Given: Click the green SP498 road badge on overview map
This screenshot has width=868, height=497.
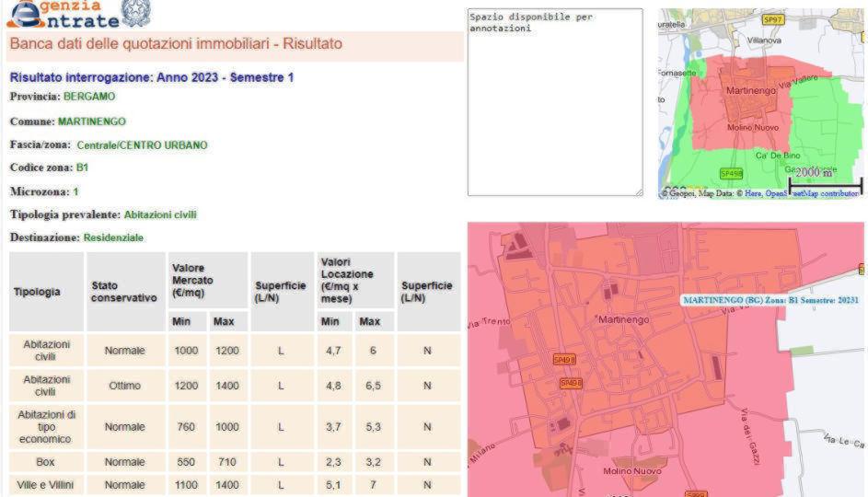Looking at the screenshot, I should point(731,174).
